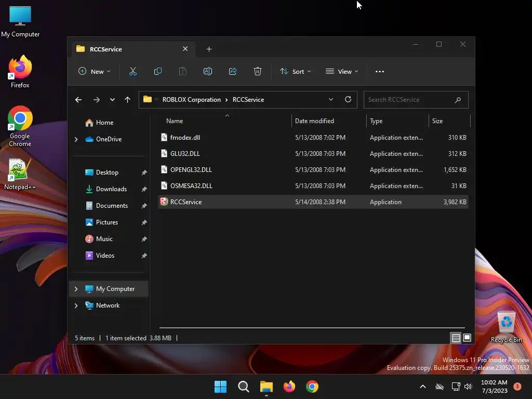
Task: Click ROBLOX Corporation breadcrumb
Action: 191,100
